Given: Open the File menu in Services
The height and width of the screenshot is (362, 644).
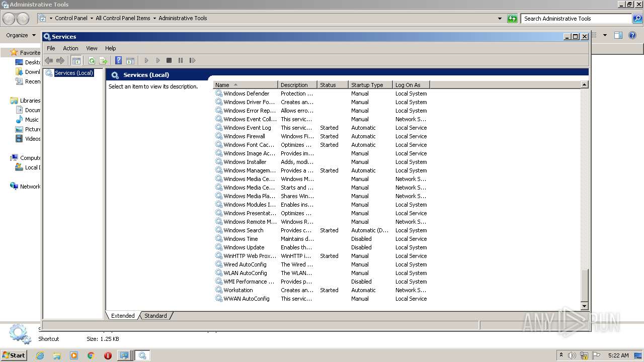Looking at the screenshot, I should 51,48.
